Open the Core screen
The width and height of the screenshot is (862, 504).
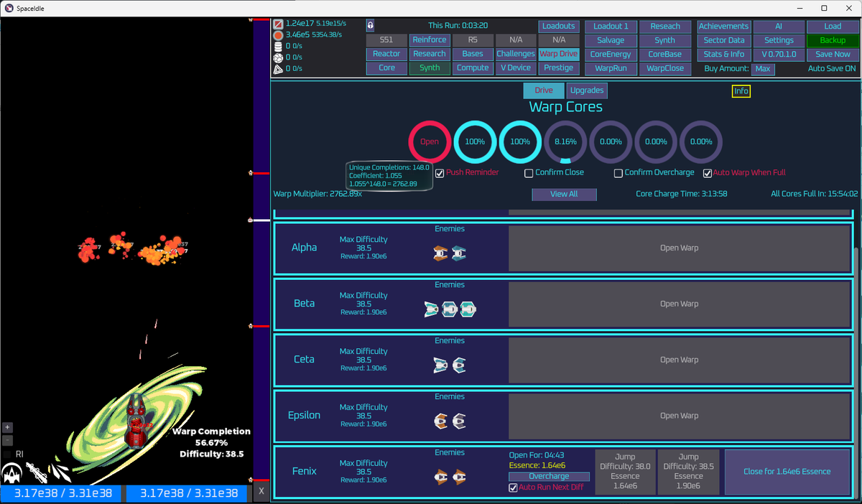click(x=386, y=67)
